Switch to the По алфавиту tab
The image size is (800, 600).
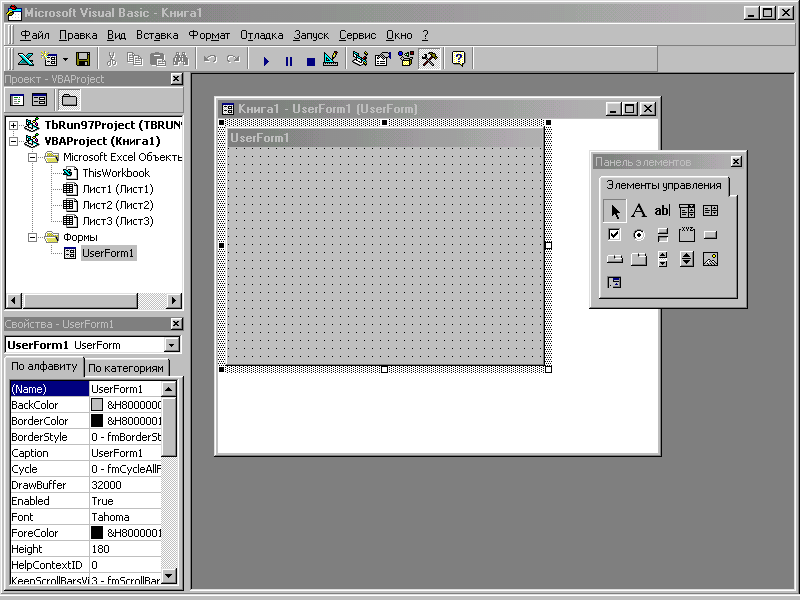point(44,366)
